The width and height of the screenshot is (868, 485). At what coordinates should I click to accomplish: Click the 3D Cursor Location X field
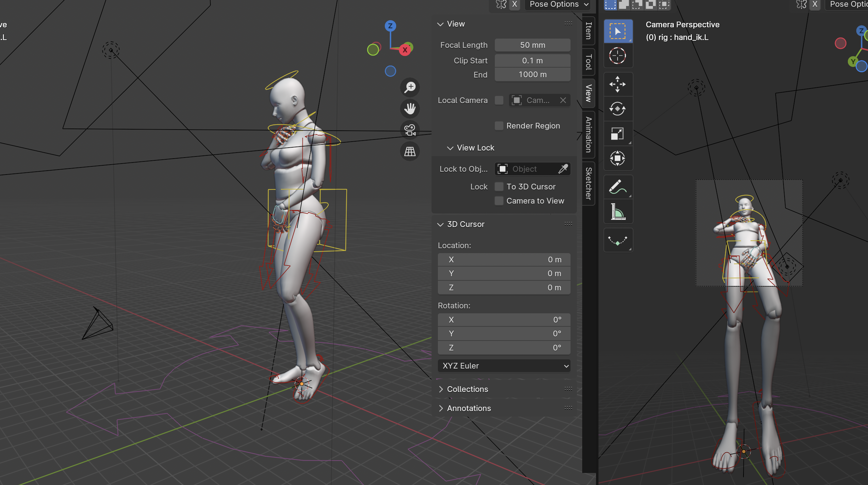(x=504, y=259)
